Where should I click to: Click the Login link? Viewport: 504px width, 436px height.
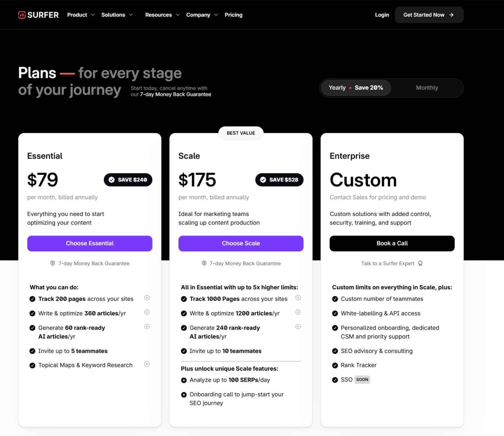[x=382, y=15]
